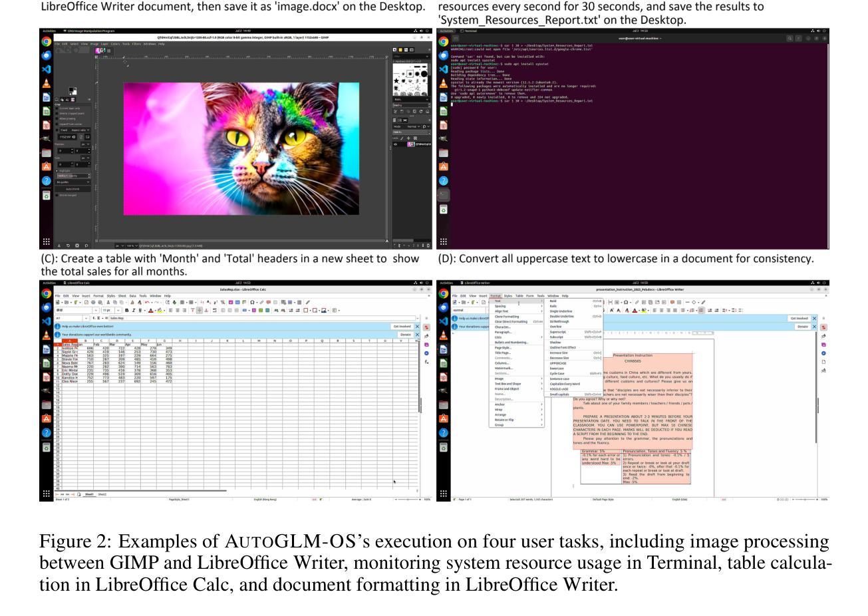Click the paint lock icon in GIMP layers panel

[402, 138]
